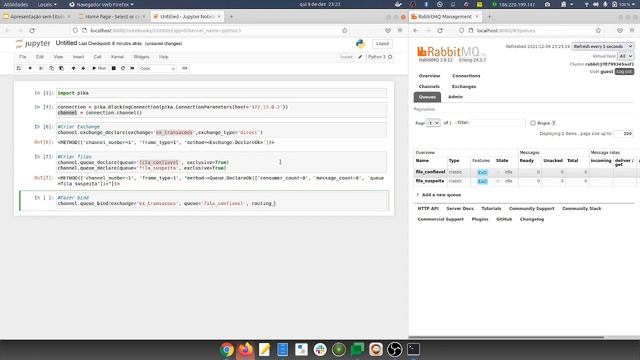Open Slack from the dock
Viewport: 640px width, 360px height.
coord(320,350)
